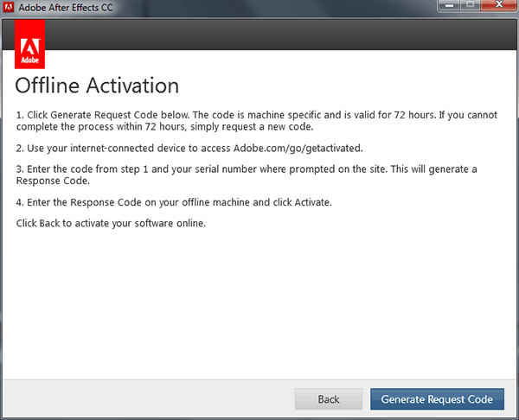Click step 1 Generate Request Code instruction
The image size is (519, 420).
click(x=257, y=121)
